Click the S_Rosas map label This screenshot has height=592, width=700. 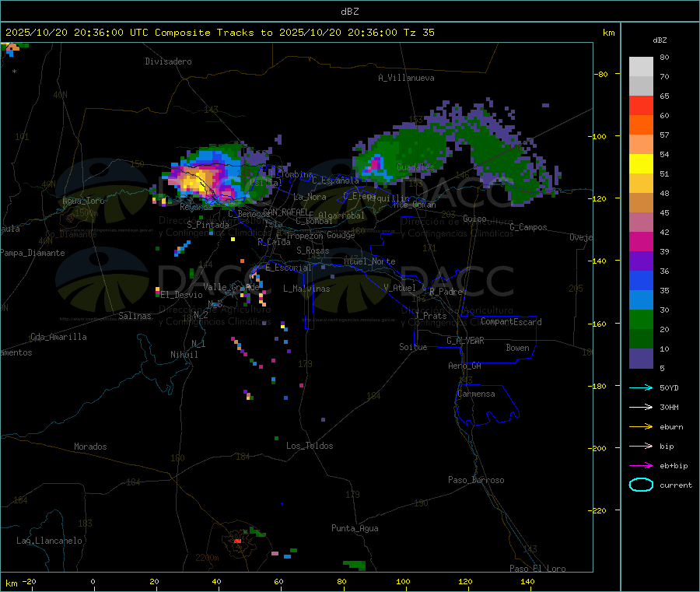[x=313, y=250]
